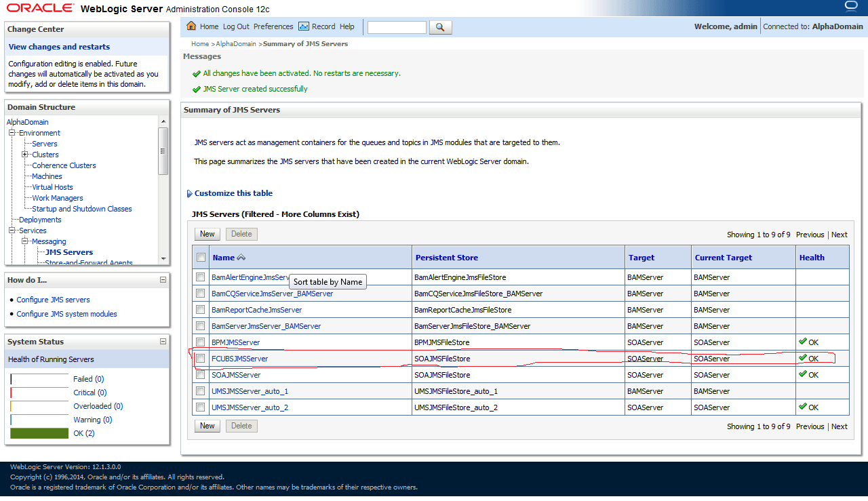Click Home in the breadcrumb trail
The image size is (868, 501).
200,44
